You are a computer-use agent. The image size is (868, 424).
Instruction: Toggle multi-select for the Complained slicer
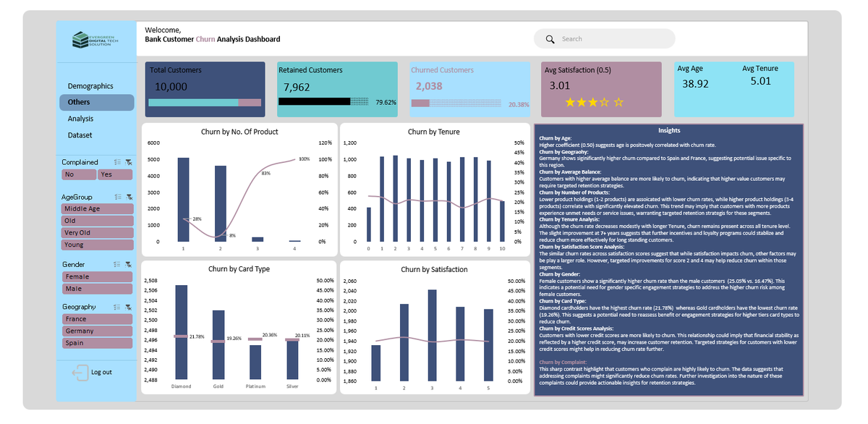pyautogui.click(x=117, y=162)
